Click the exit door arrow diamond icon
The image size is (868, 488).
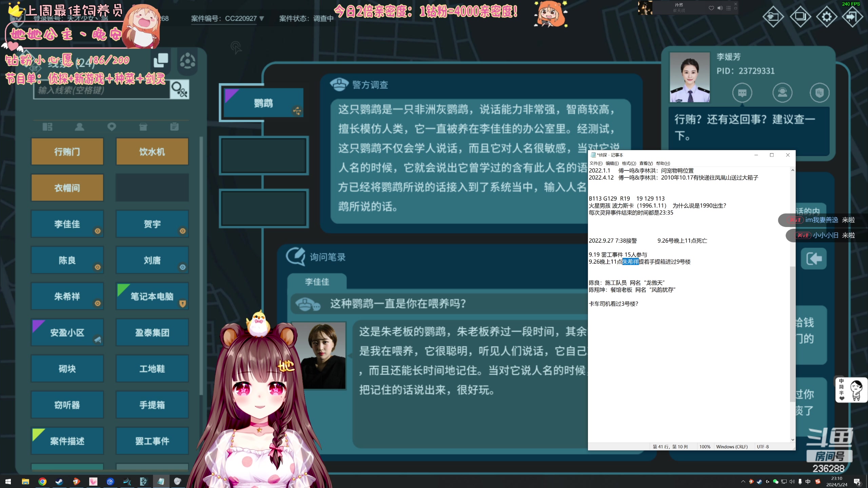click(852, 16)
